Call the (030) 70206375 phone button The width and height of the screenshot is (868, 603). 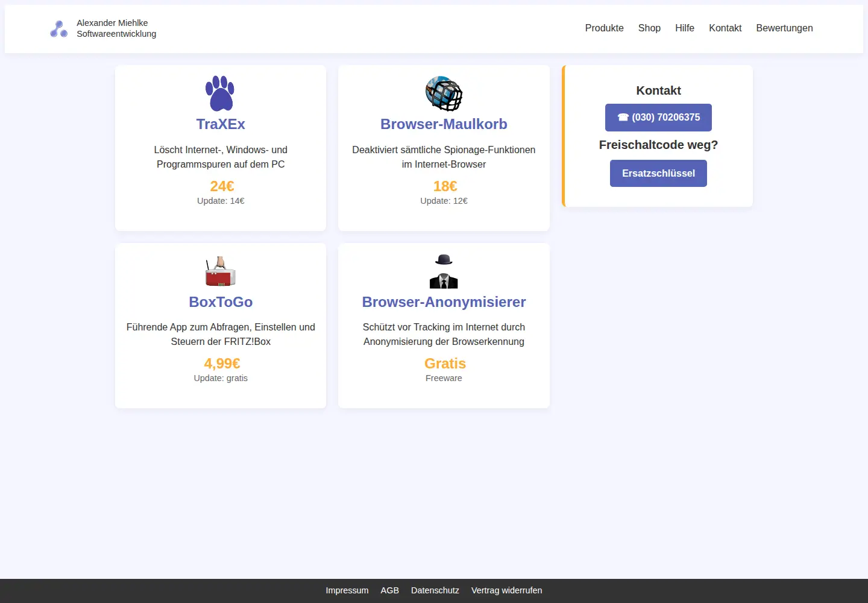coord(658,118)
